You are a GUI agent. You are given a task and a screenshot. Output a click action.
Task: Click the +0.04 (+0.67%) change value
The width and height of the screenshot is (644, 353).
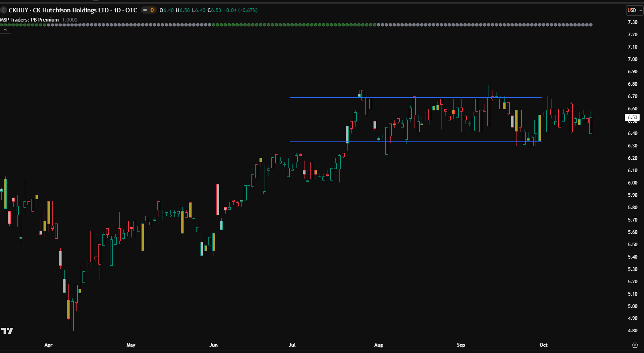pos(240,10)
